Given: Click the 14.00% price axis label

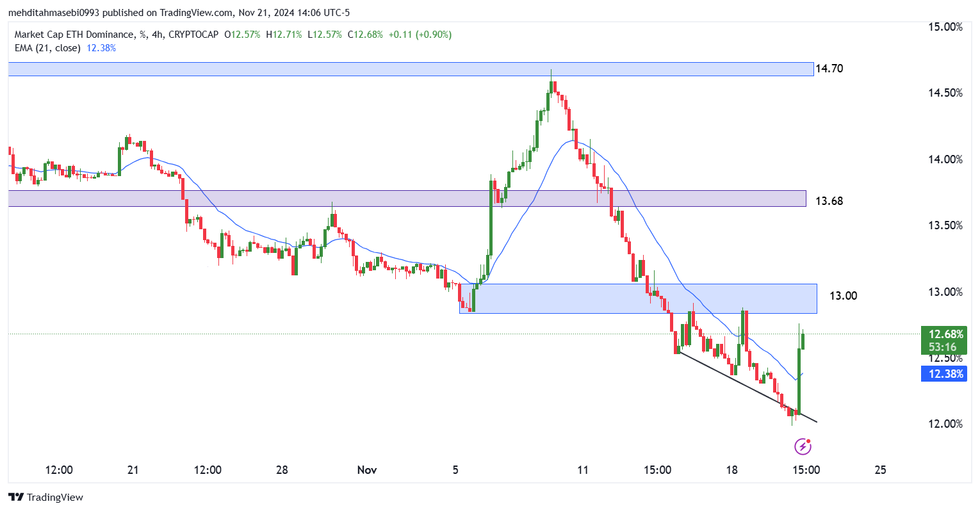Looking at the screenshot, I should coord(945,159).
